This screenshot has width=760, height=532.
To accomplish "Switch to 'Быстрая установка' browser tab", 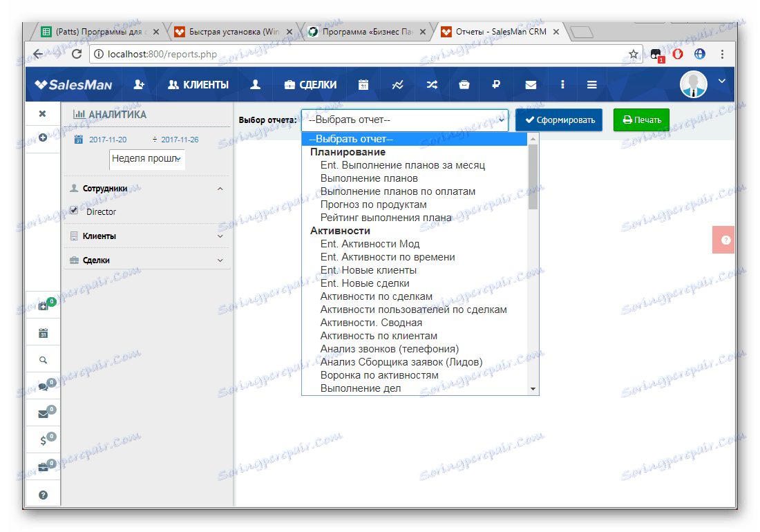I will [234, 32].
